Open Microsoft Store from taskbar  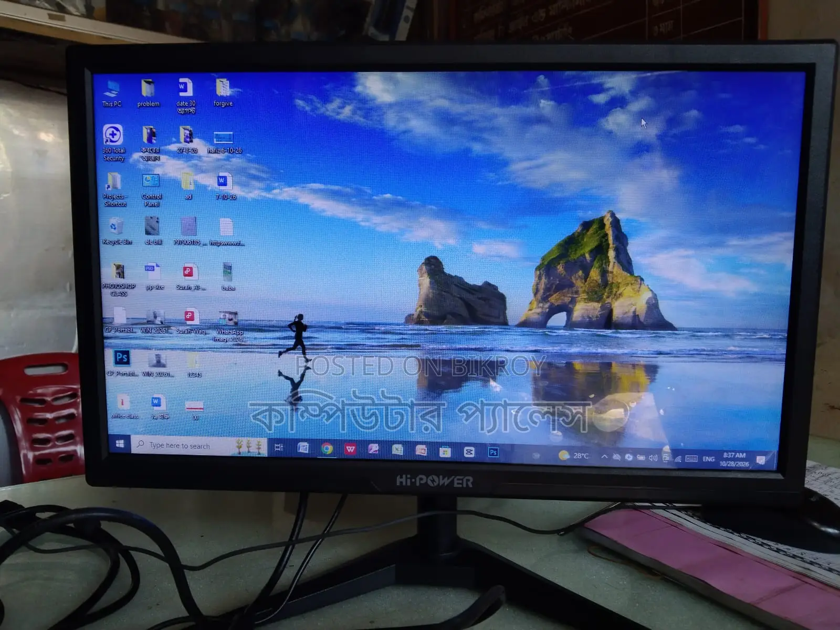[x=445, y=451]
